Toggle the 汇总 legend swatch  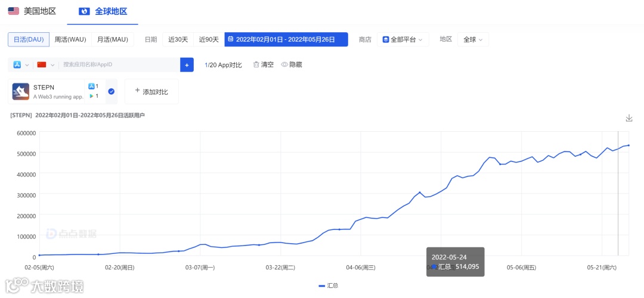click(322, 285)
